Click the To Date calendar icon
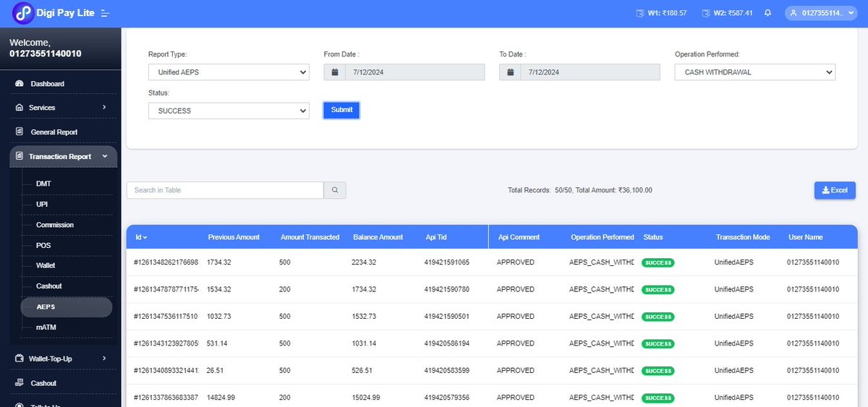868x407 pixels. click(510, 72)
